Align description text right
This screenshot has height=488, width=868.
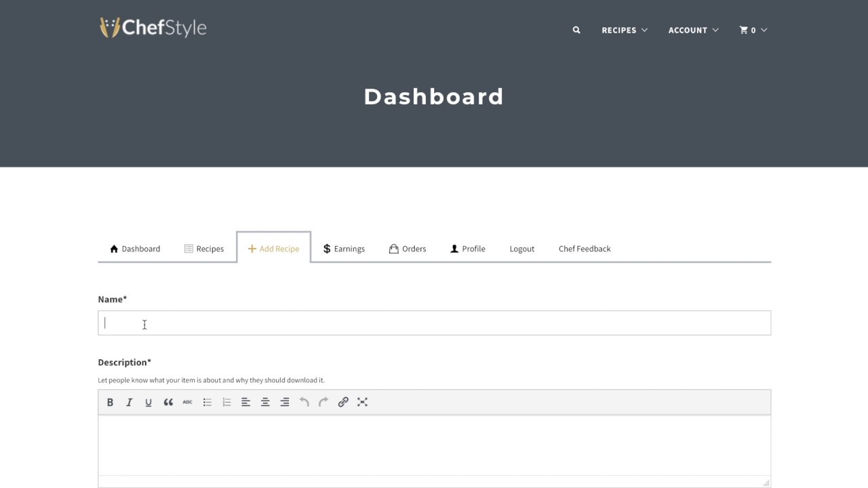[285, 402]
